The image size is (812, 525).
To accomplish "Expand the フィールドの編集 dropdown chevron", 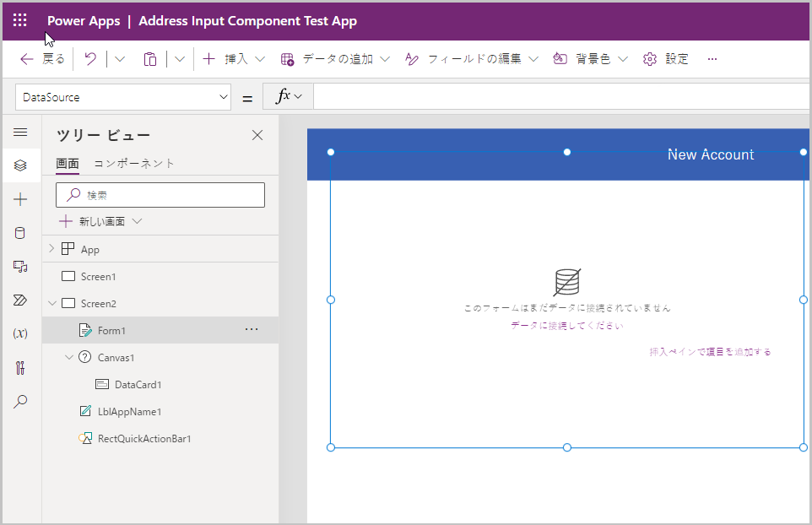I will (x=533, y=59).
